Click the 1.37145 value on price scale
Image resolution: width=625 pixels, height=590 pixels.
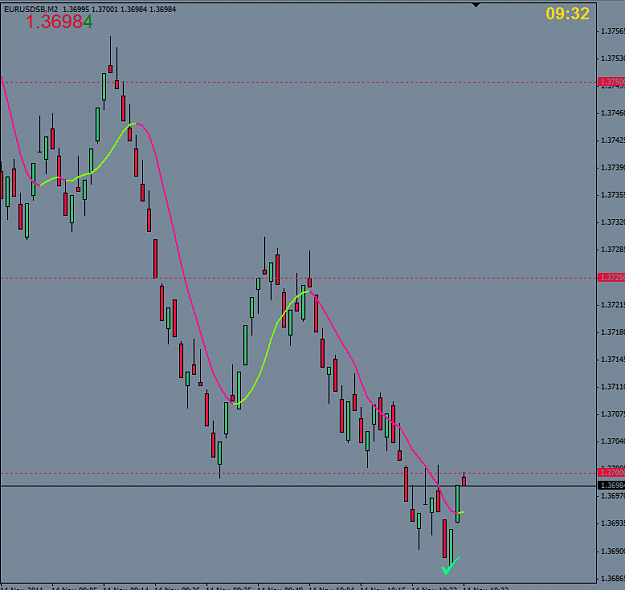tap(613, 360)
